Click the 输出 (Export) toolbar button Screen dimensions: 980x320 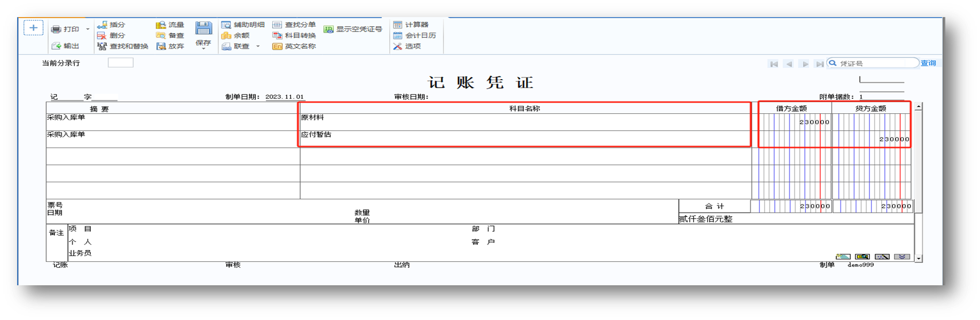click(65, 46)
